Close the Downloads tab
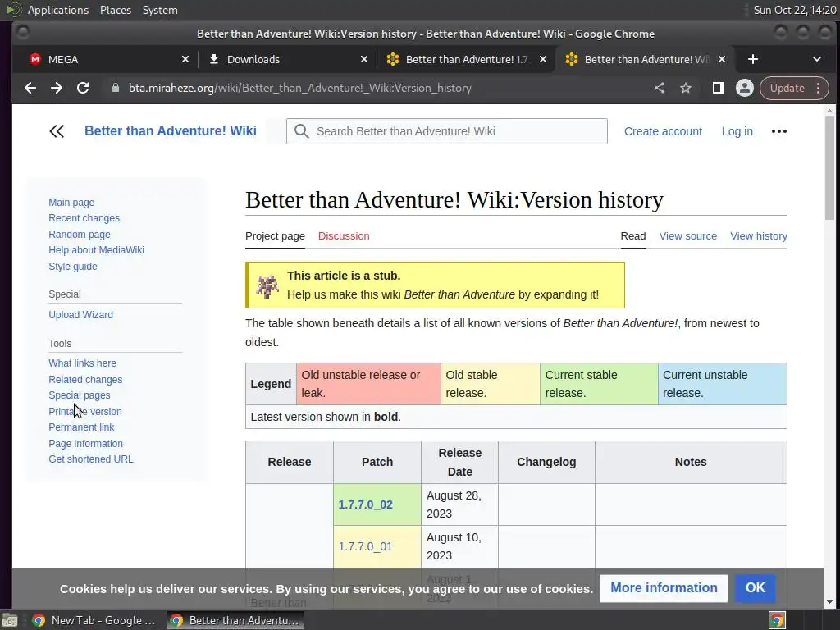This screenshot has height=630, width=840. point(364,59)
